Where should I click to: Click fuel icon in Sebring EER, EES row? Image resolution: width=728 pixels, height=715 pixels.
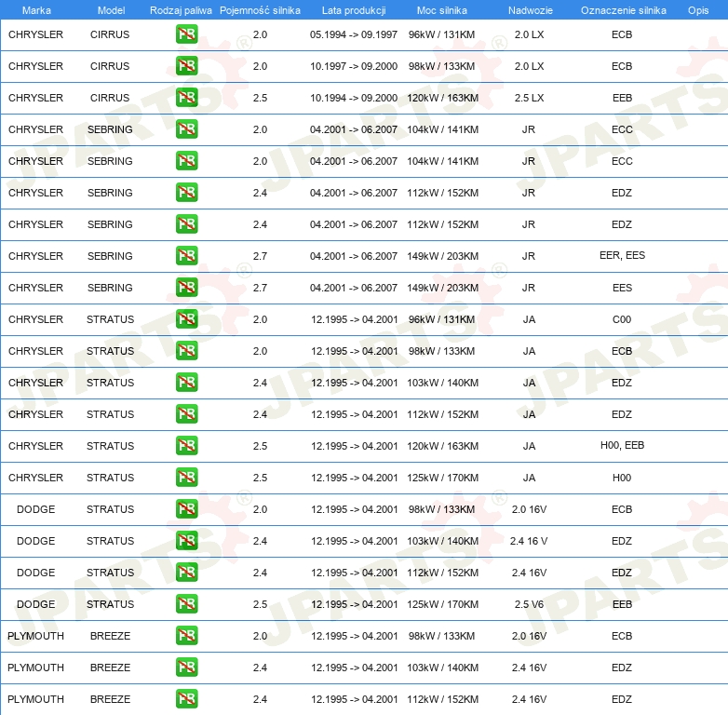point(186,256)
